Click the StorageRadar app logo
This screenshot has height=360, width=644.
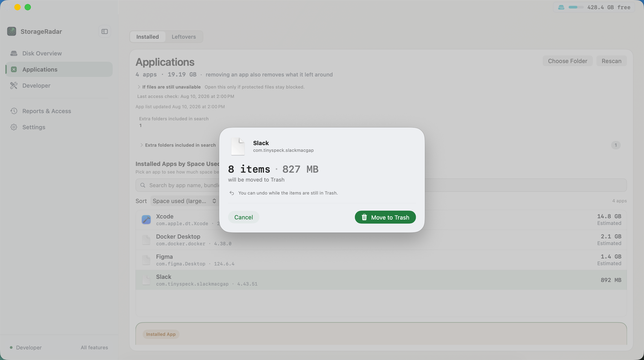12,31
